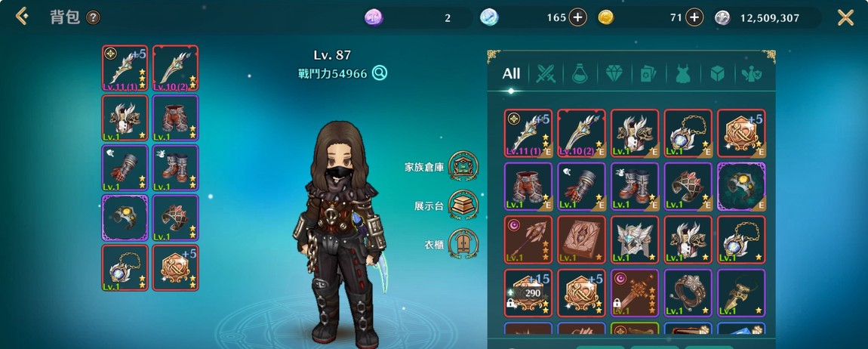Go back with the arrow beside 背包

tap(22, 17)
